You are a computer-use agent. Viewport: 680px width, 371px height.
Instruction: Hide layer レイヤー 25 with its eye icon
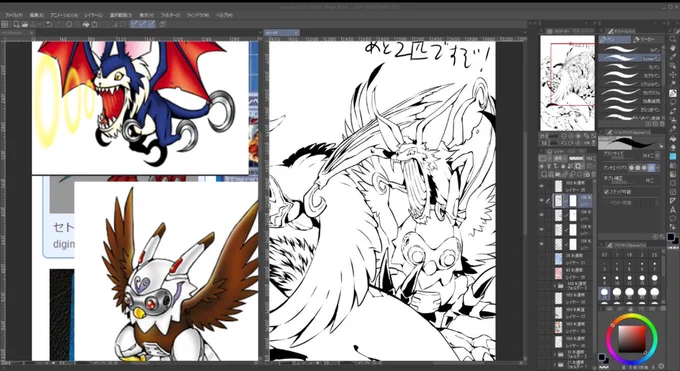pos(541,186)
